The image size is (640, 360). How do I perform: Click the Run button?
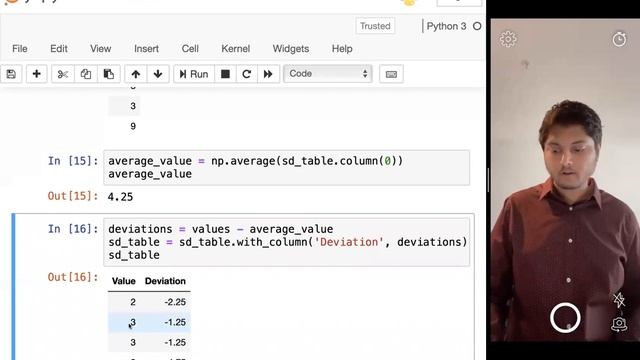(x=194, y=74)
